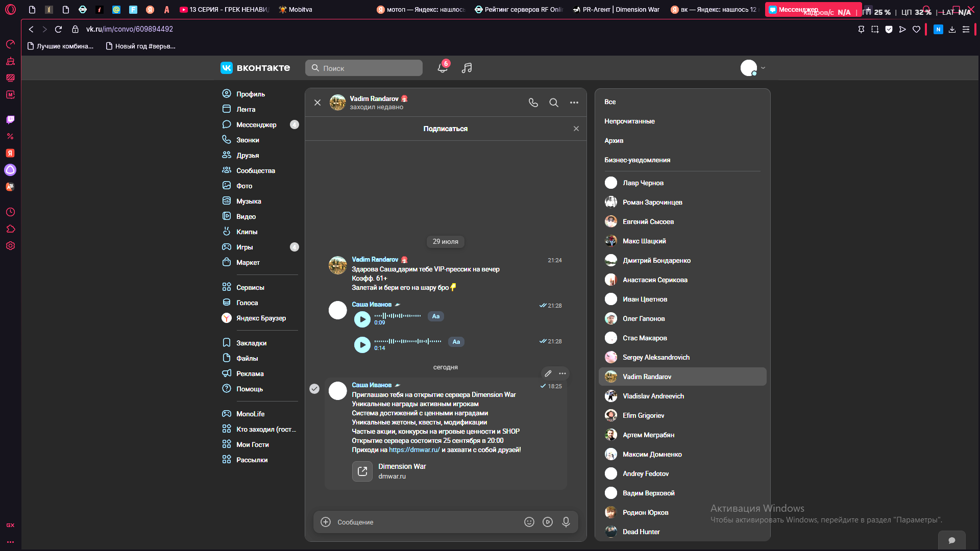Screen dimensions: 980x551
Task: Open chat with Лавр Чернов
Action: pos(682,183)
